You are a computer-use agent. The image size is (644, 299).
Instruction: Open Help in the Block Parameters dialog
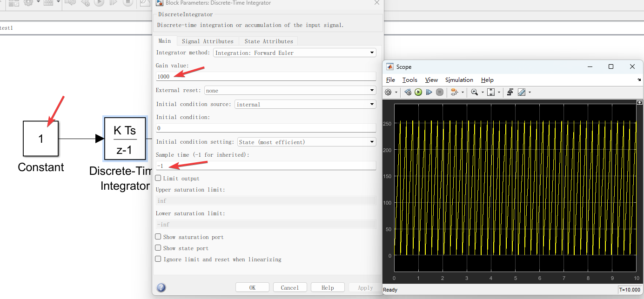point(328,287)
